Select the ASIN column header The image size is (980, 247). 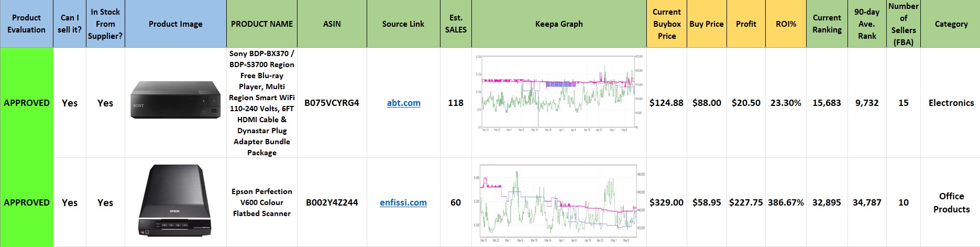(332, 24)
